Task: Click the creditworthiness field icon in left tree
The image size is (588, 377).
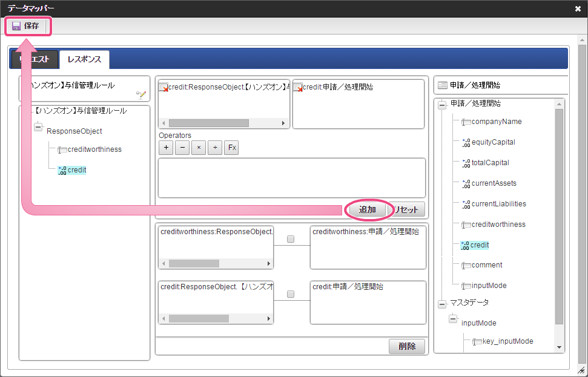Action: click(x=62, y=150)
